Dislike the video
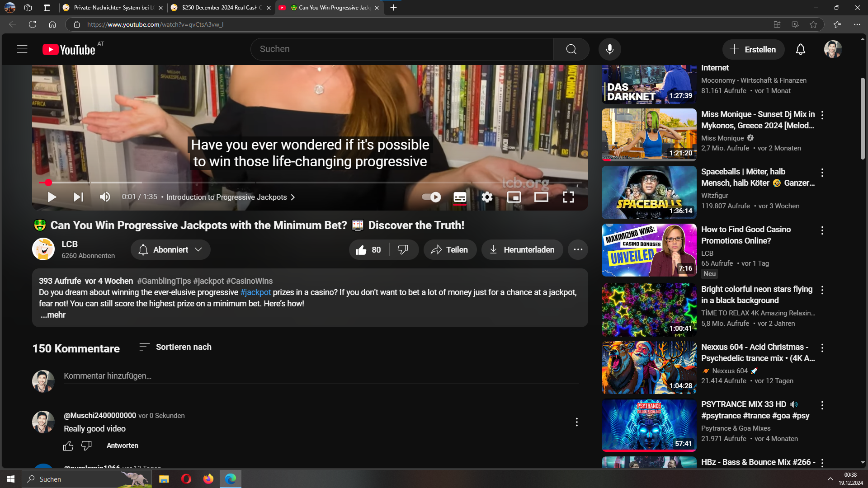The height and width of the screenshot is (488, 868). [x=403, y=250]
